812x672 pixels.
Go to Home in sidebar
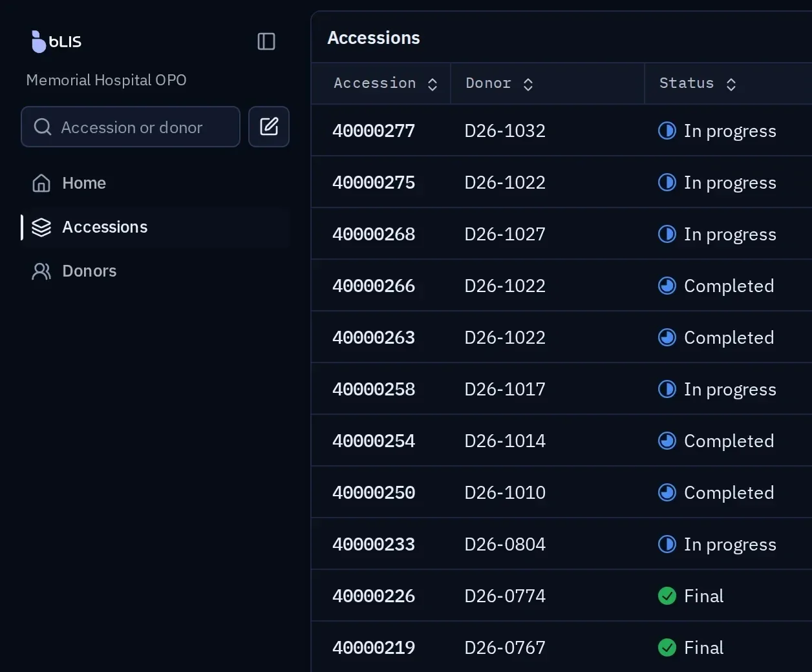[155, 183]
